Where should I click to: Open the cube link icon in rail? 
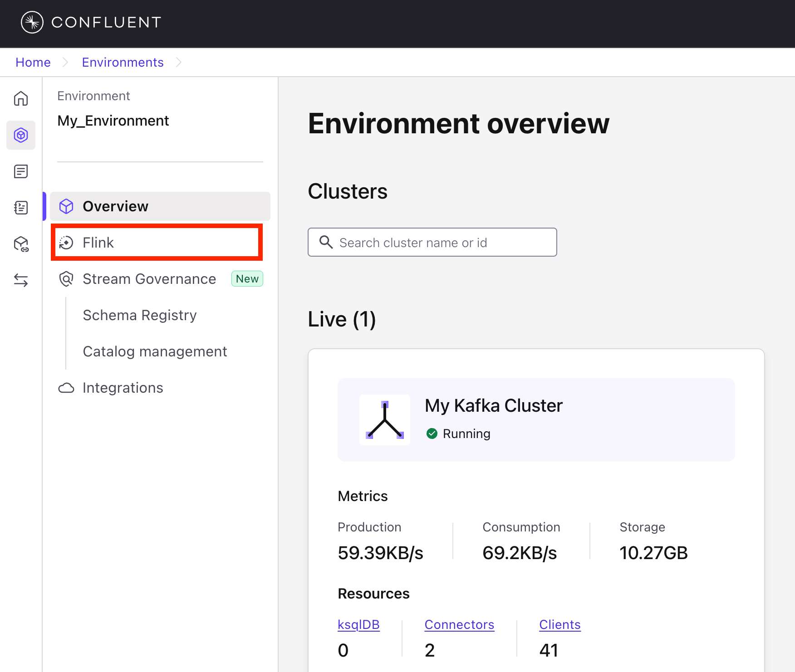(x=21, y=244)
